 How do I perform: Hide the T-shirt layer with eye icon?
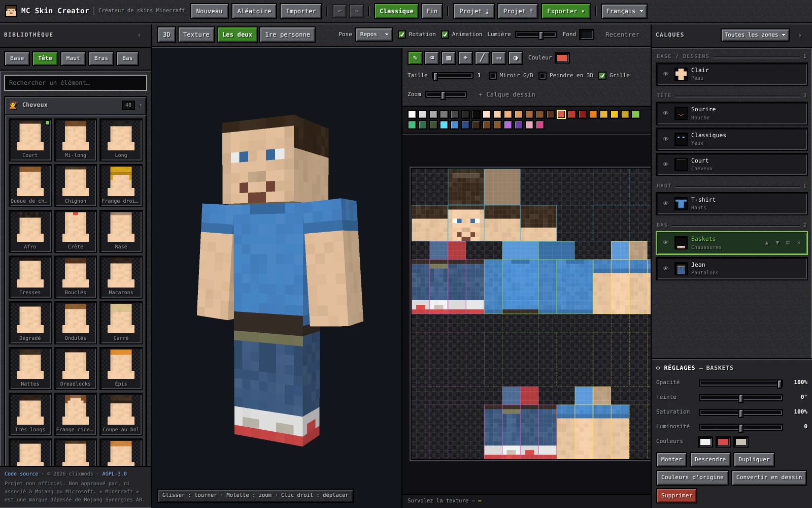point(665,203)
